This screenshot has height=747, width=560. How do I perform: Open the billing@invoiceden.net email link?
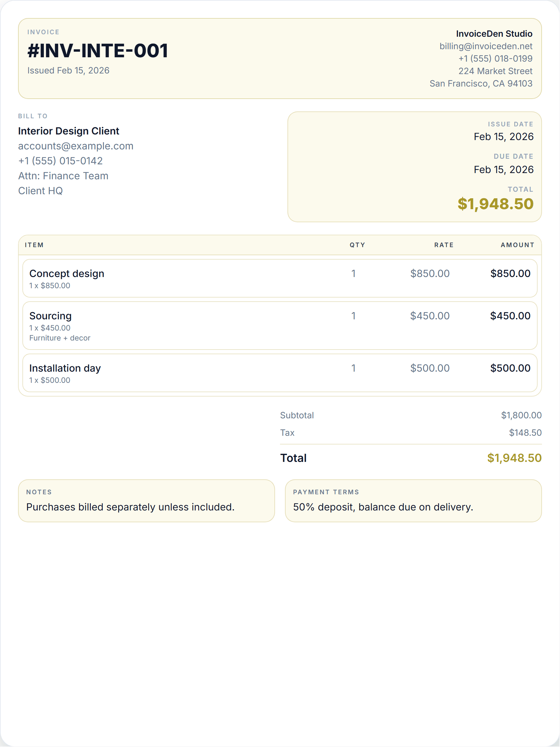click(486, 46)
